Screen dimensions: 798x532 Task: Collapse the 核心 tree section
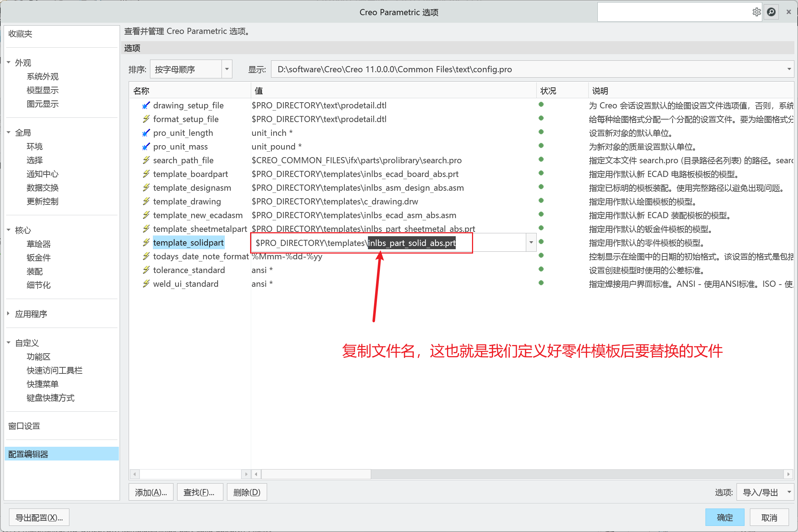[x=9, y=230]
